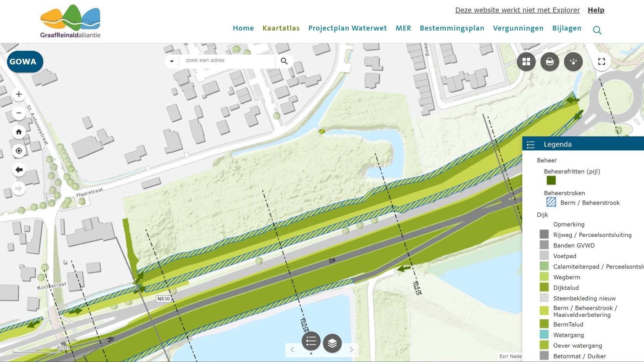Return to the home map extent
Screen dimensions: 644x362
[x=19, y=132]
